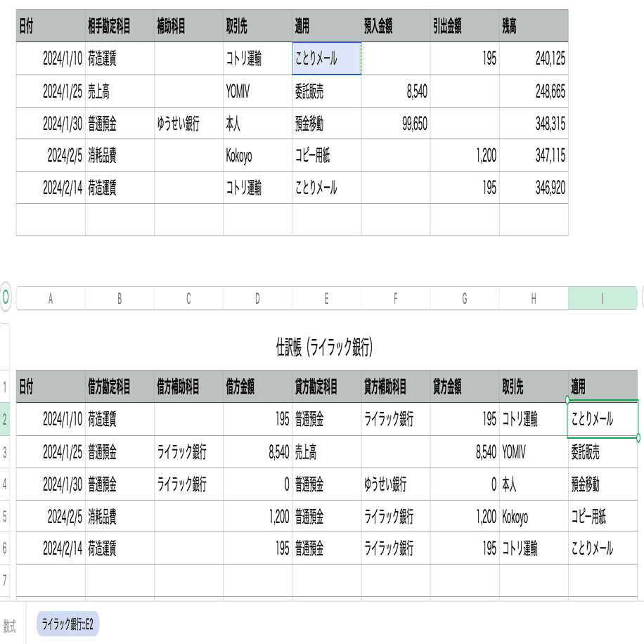Click row 5 header number
Image resolution: width=644 pixels, height=644 pixels.
(x=5, y=517)
